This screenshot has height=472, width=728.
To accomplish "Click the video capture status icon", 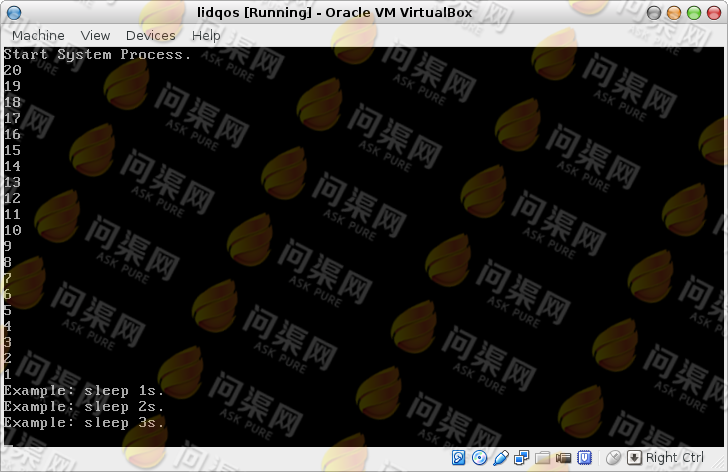I will pos(563,458).
